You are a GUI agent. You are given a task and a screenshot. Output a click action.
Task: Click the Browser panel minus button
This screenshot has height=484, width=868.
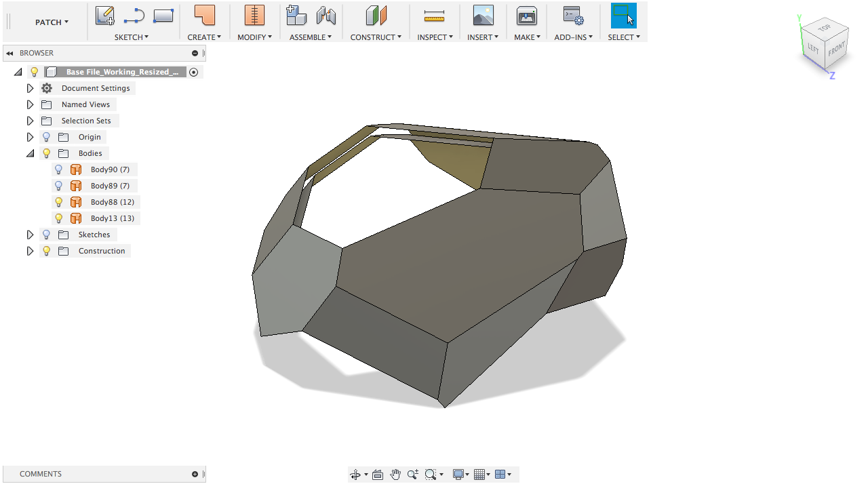pos(195,53)
